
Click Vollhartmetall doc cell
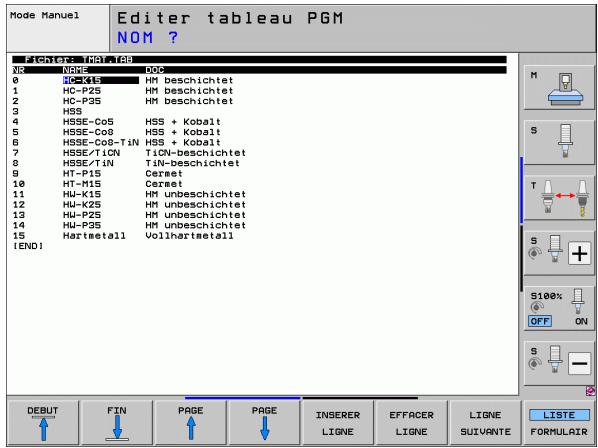[190, 236]
